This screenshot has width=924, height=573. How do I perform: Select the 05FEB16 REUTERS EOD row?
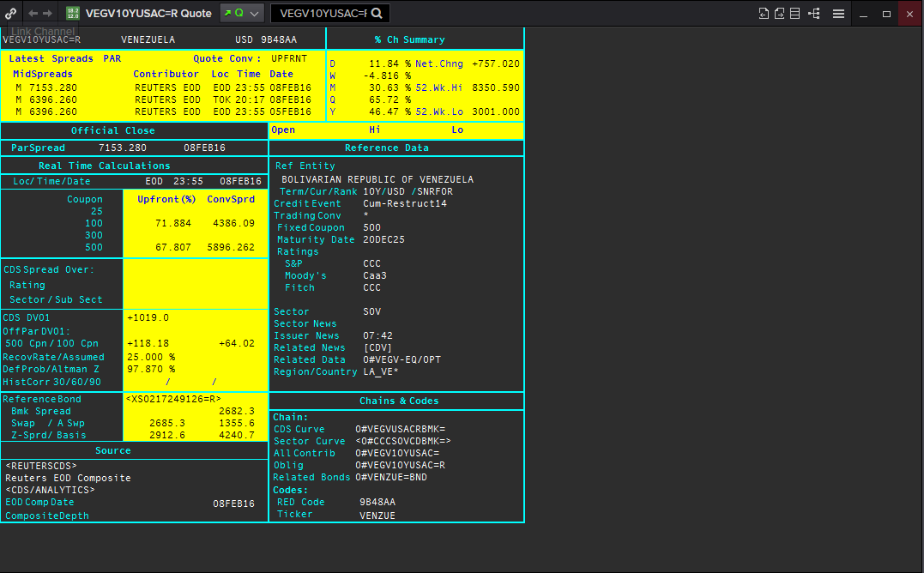pyautogui.click(x=163, y=112)
